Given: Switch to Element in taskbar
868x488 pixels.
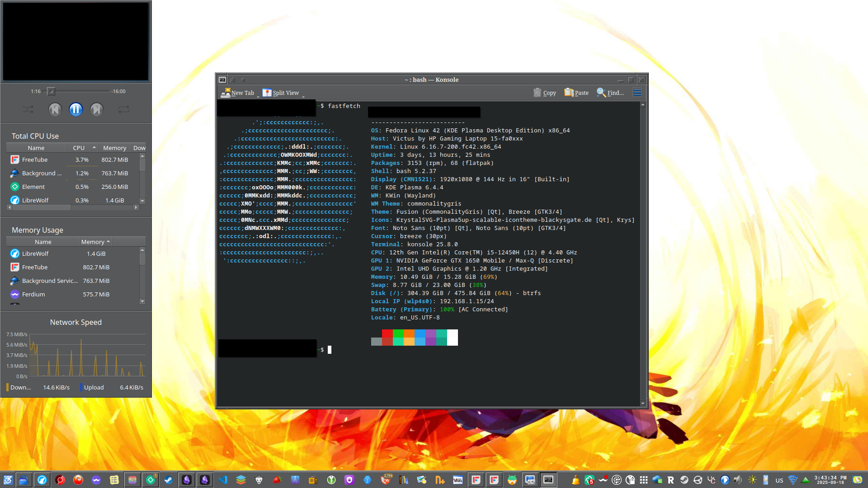Looking at the screenshot, I should pos(151,480).
